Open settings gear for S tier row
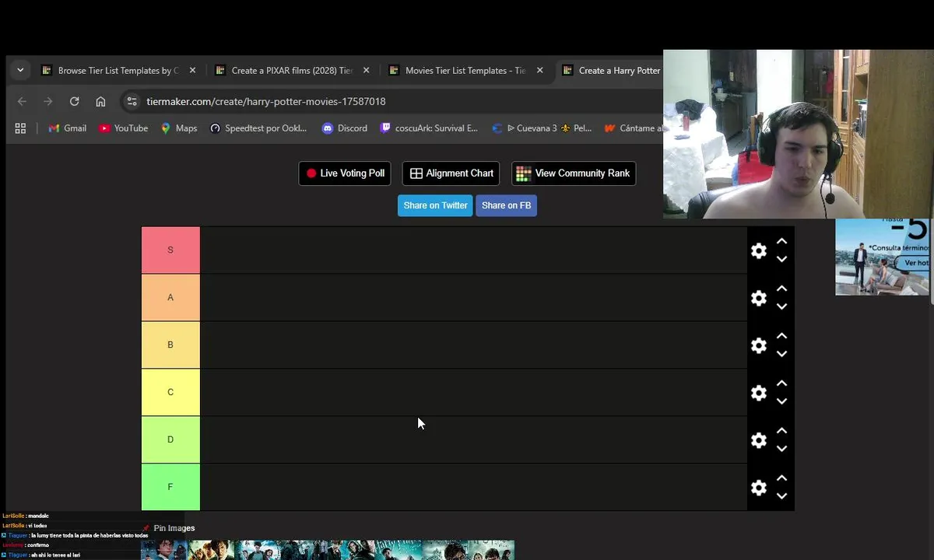Viewport: 934px width, 560px height. click(x=759, y=250)
